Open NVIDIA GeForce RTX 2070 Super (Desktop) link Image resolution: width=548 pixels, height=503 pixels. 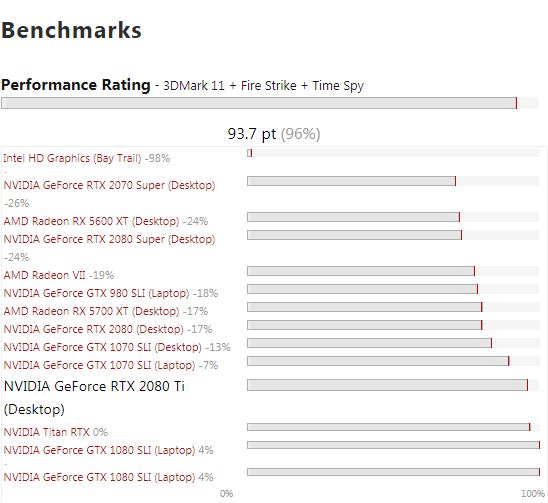(x=109, y=185)
